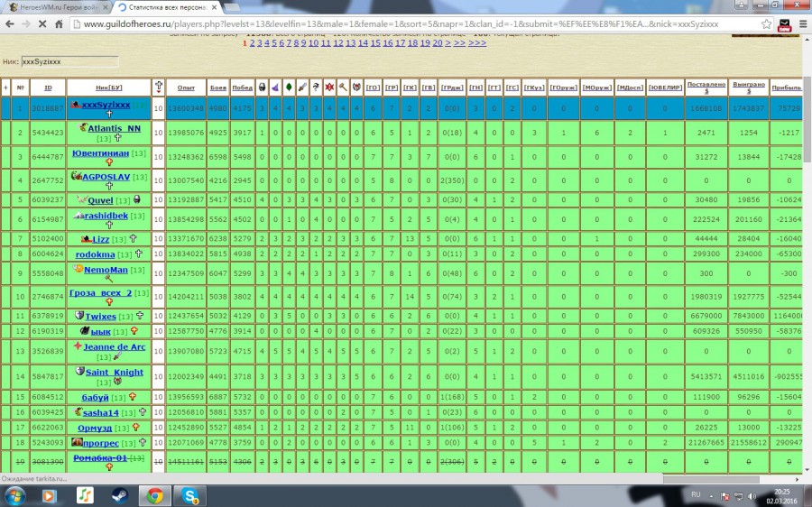This screenshot has height=507, width=812.
Task: Sort by the red demon faction column
Action: click(x=329, y=88)
